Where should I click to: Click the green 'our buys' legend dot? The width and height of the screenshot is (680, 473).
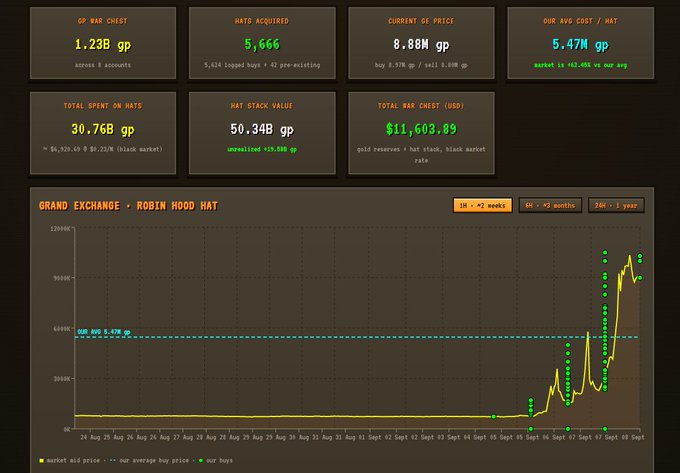point(200,460)
